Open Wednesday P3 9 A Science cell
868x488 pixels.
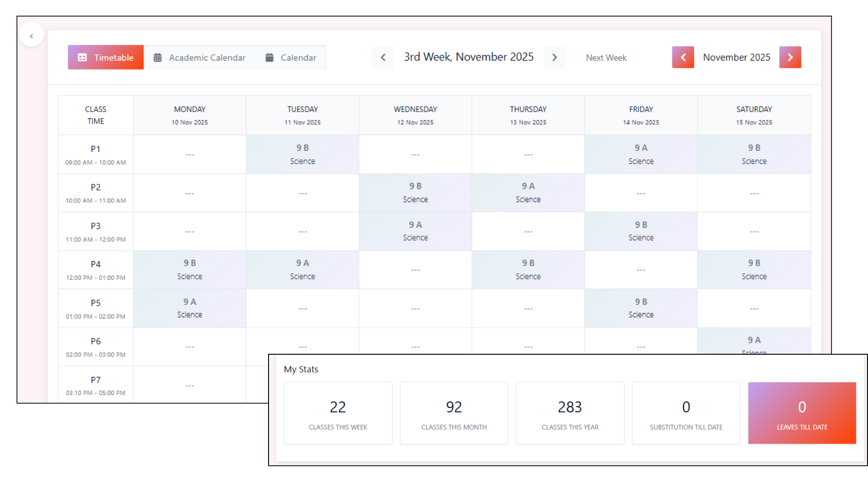pos(415,231)
